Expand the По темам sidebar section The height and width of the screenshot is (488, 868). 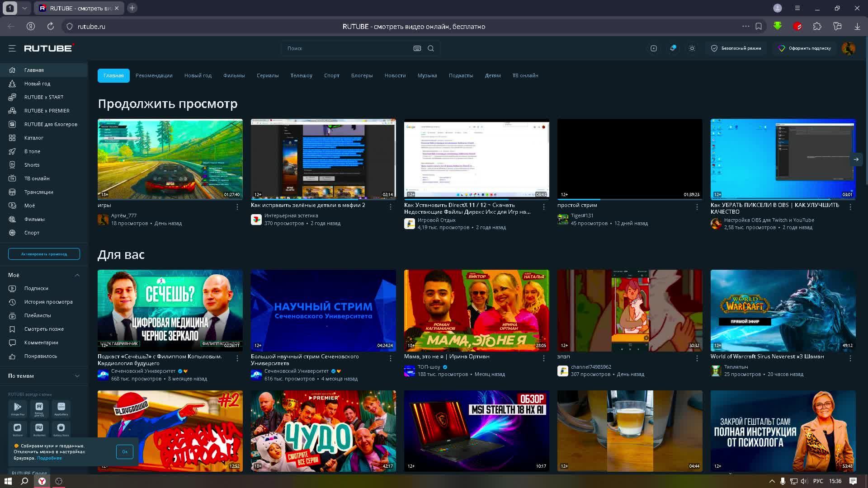point(77,376)
